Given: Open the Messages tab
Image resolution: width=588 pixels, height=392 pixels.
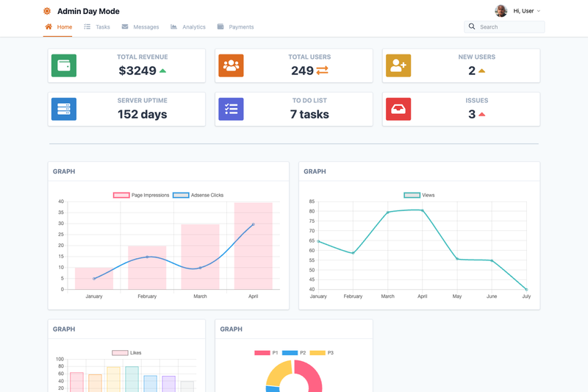Looking at the screenshot, I should (x=140, y=27).
